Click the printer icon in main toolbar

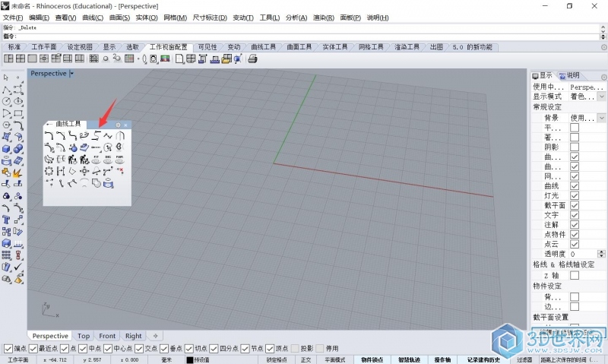pyautogui.click(x=252, y=59)
